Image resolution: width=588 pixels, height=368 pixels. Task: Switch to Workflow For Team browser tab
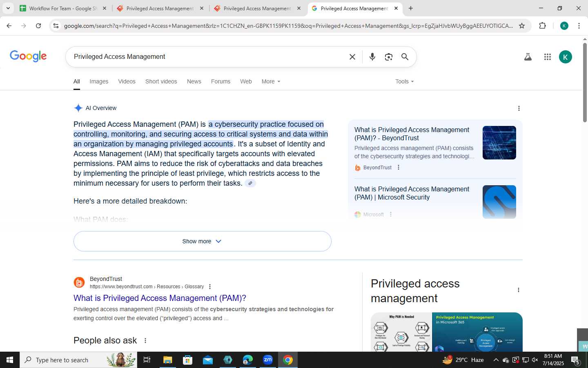point(63,8)
